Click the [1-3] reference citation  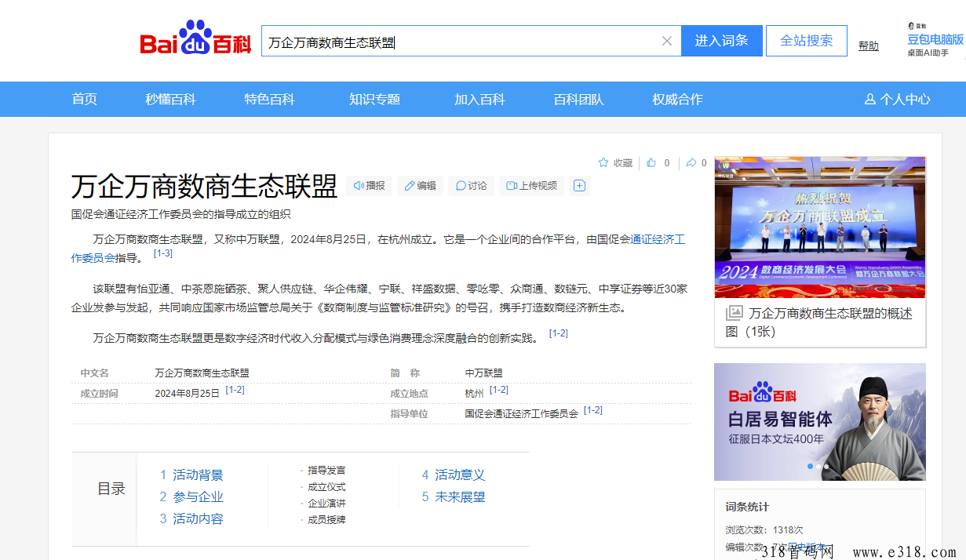(163, 253)
